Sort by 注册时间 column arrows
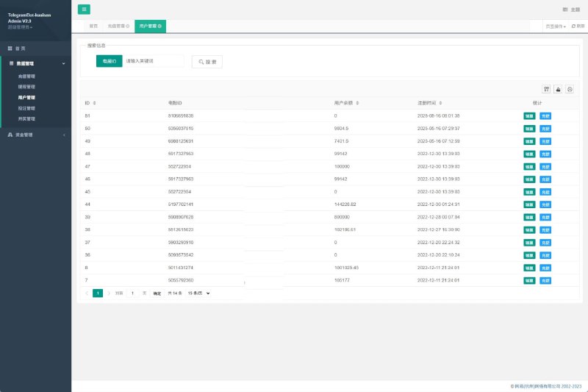Image resolution: width=588 pixels, height=392 pixels. (440, 103)
